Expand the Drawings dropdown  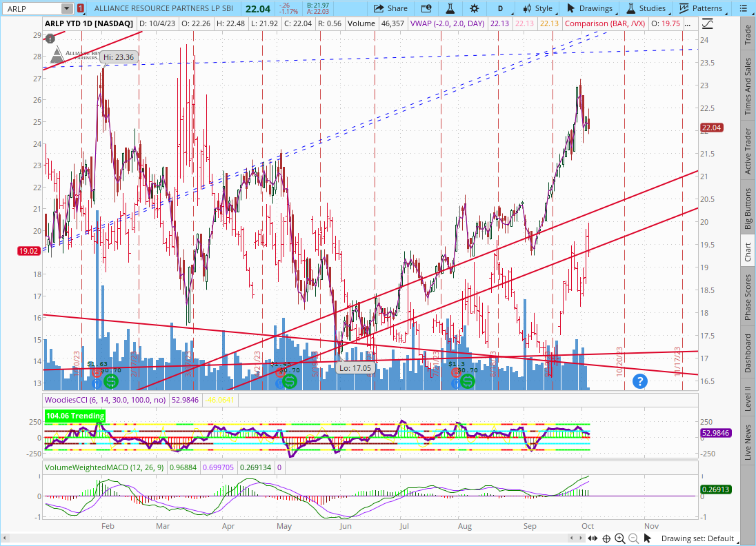pos(590,8)
